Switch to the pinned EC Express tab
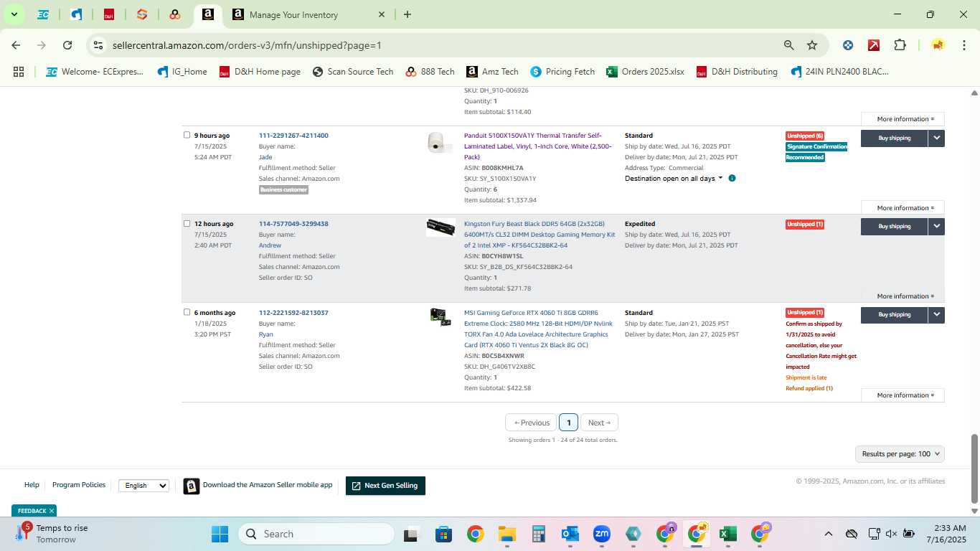 [x=43, y=14]
